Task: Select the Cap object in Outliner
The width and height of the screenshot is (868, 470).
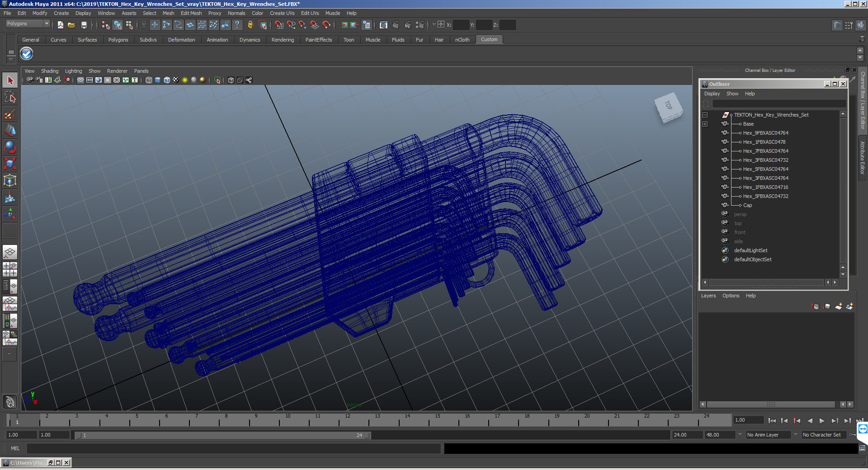Action: (x=747, y=205)
